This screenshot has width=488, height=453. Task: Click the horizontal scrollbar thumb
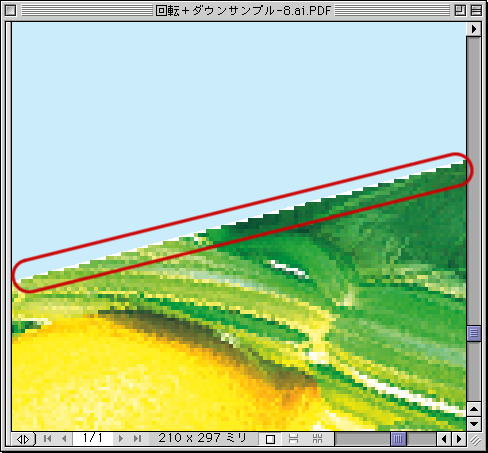398,439
